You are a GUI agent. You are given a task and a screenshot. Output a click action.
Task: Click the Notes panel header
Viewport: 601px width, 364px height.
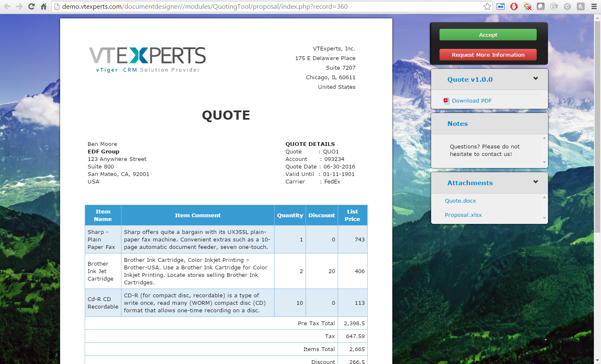(489, 123)
